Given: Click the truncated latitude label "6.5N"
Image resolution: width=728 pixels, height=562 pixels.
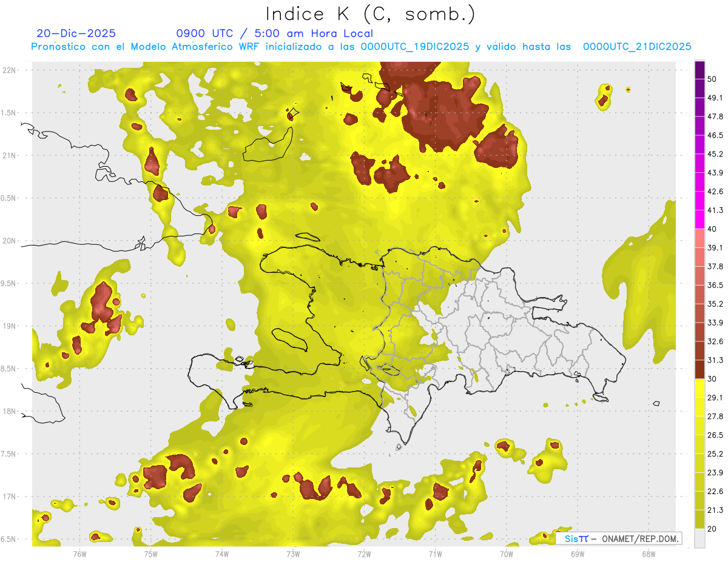Looking at the screenshot, I should [8, 540].
